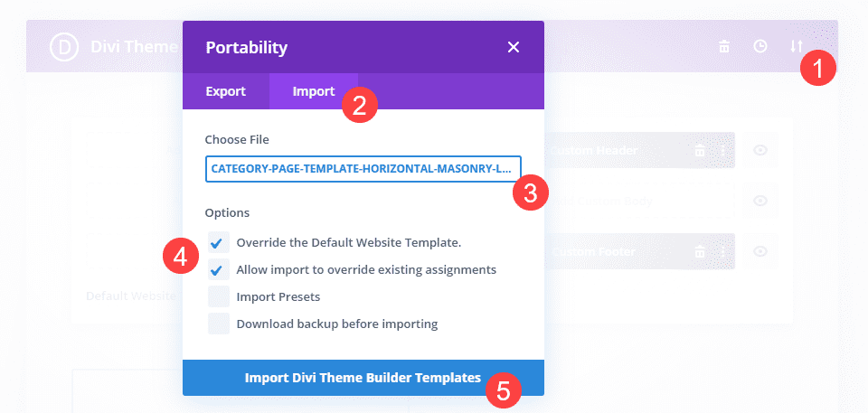Screen dimensions: 868x413
Task: Click Import Divi Theme Builder Templates button
Action: (363, 378)
